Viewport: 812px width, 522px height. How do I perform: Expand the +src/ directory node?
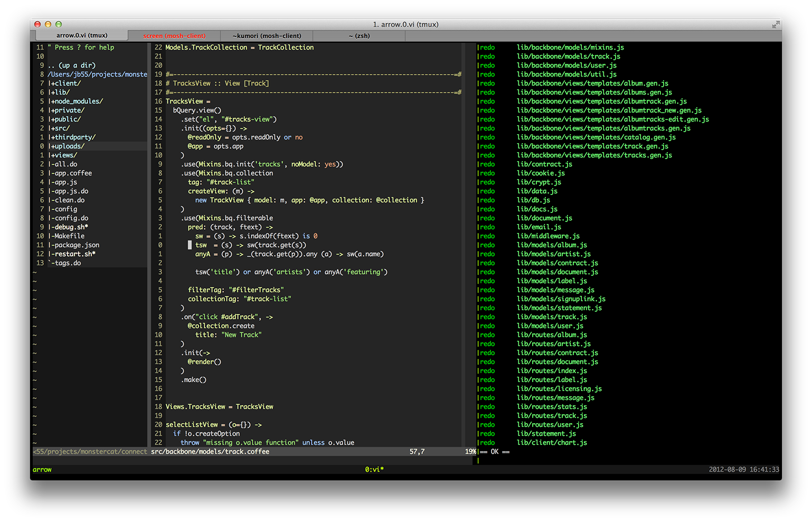click(60, 128)
